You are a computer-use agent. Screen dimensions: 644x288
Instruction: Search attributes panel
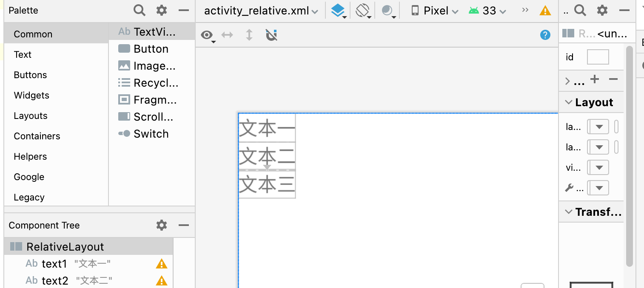(x=580, y=10)
